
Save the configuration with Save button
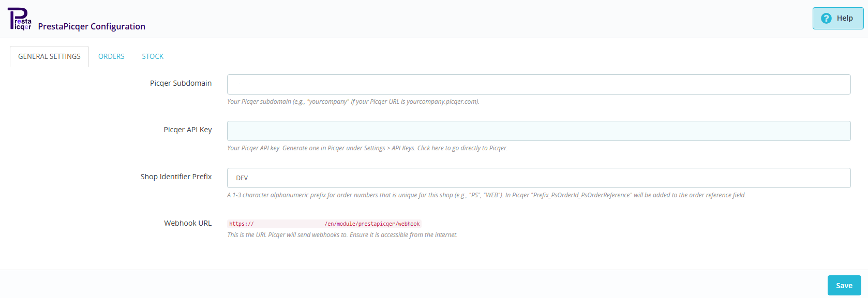844,286
